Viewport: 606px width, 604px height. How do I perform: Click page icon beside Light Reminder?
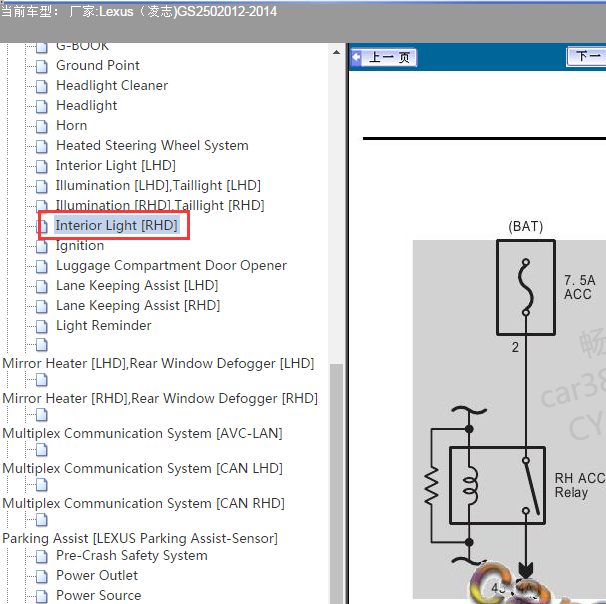[x=42, y=327]
